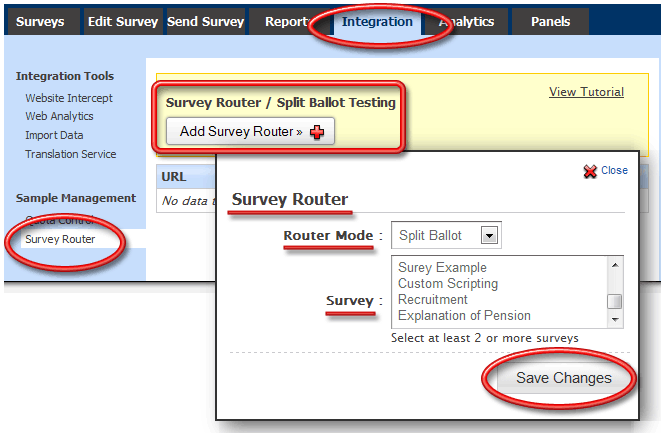Open Website Intercept in sidebar
Screen dimensions: 665x433
click(69, 98)
